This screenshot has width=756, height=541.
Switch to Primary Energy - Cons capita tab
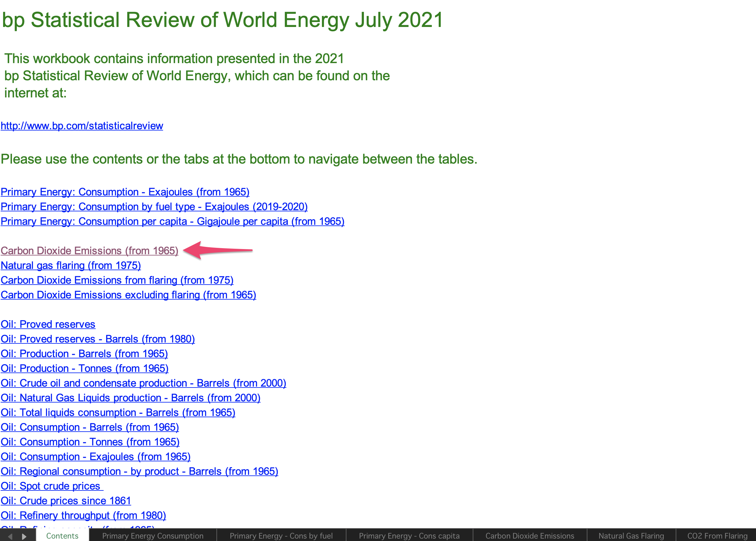[409, 535]
